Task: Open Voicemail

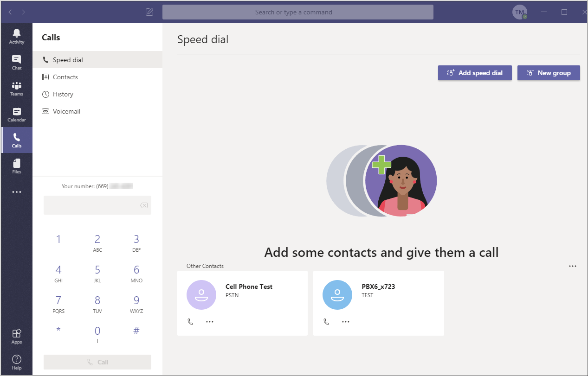Action: click(x=97, y=111)
